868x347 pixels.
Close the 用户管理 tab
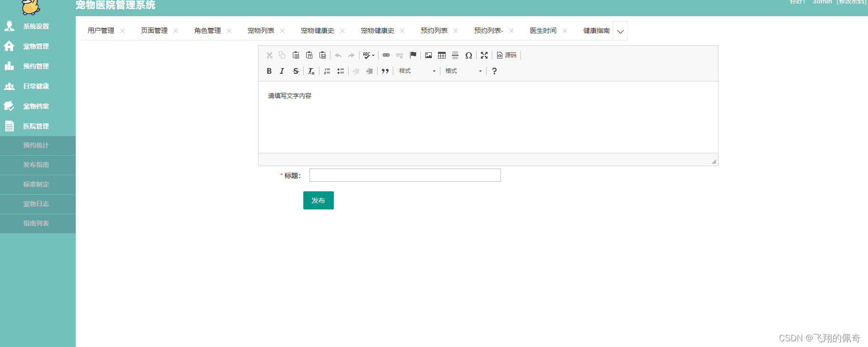point(122,31)
